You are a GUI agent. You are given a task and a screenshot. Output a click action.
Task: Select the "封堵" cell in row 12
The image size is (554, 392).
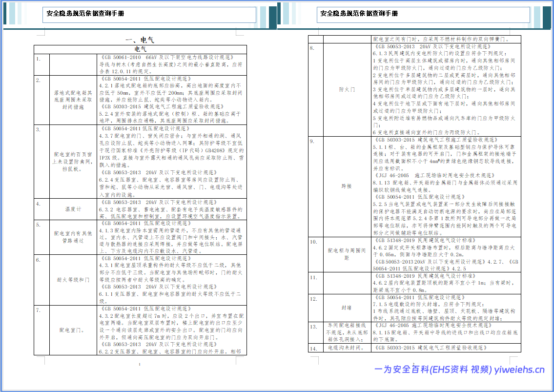click(x=347, y=308)
